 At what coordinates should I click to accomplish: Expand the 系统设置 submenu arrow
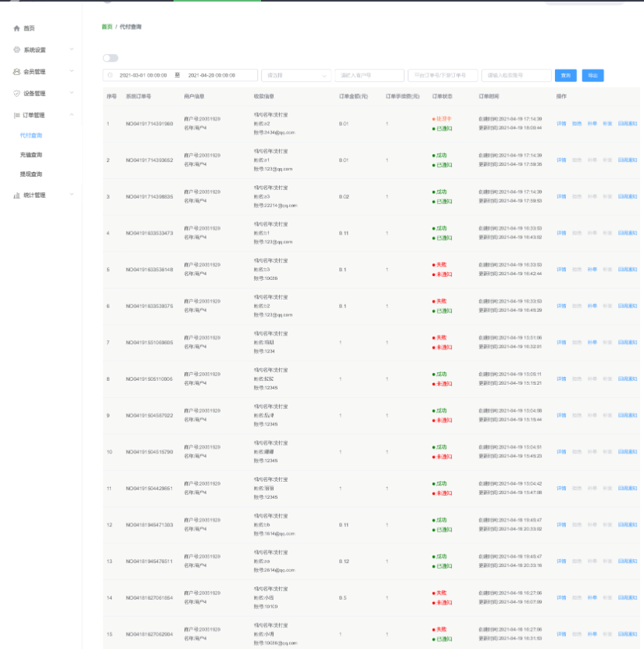tap(72, 50)
